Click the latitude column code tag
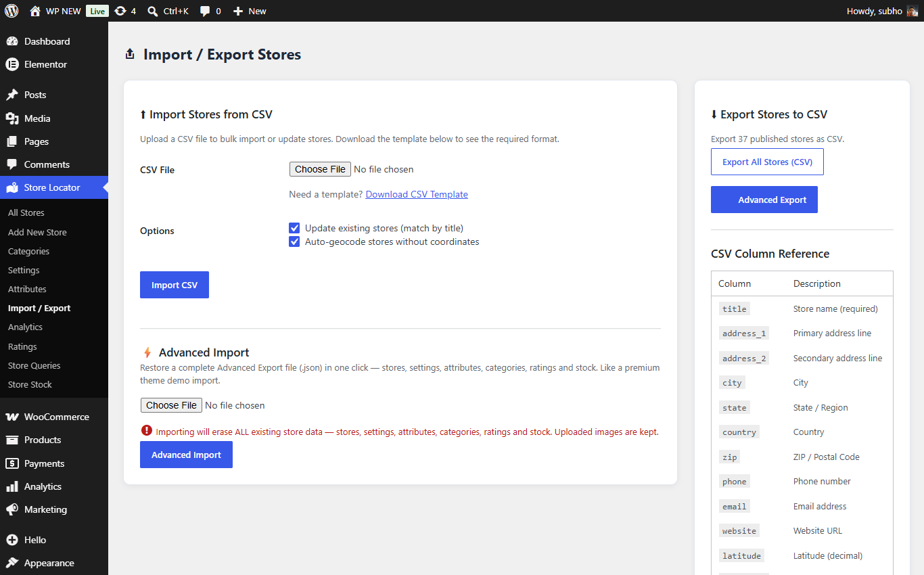This screenshot has height=575, width=924. [x=741, y=555]
